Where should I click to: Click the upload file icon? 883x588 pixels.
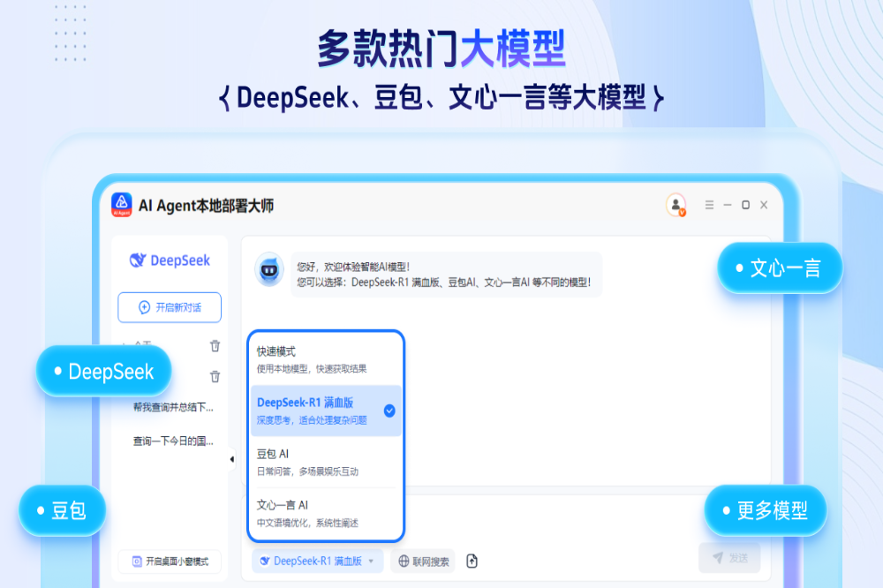[472, 561]
